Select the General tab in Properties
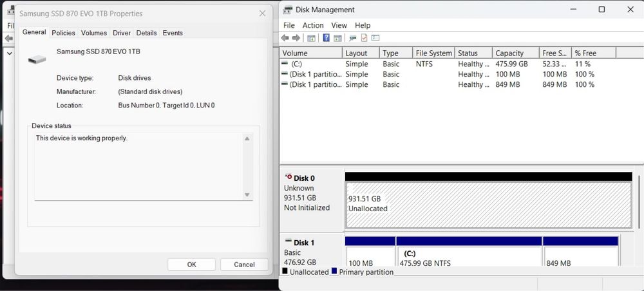 [34, 32]
